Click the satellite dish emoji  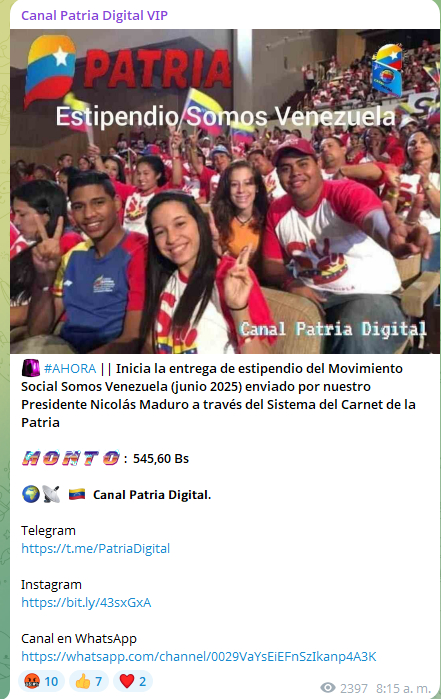click(51, 494)
